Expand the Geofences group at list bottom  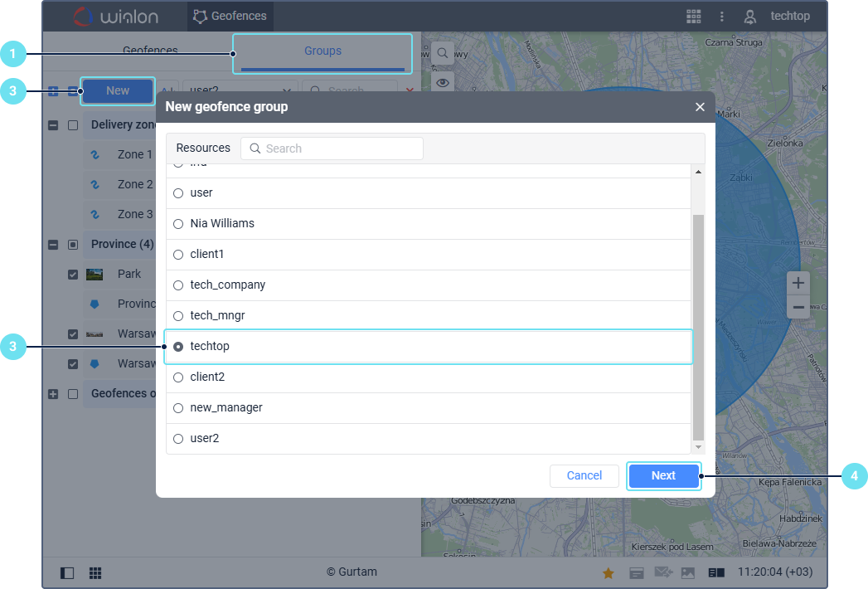[53, 394]
